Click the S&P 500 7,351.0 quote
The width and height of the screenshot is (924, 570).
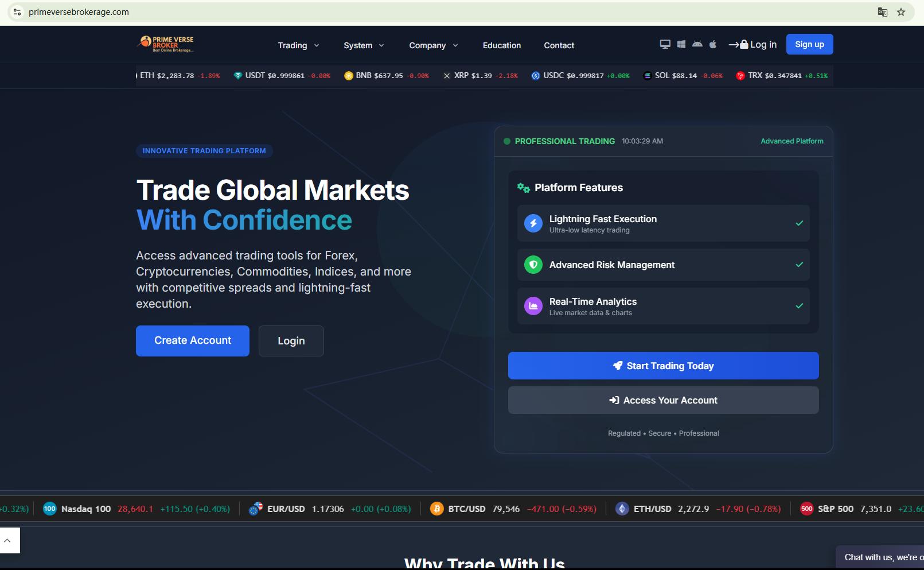point(862,509)
